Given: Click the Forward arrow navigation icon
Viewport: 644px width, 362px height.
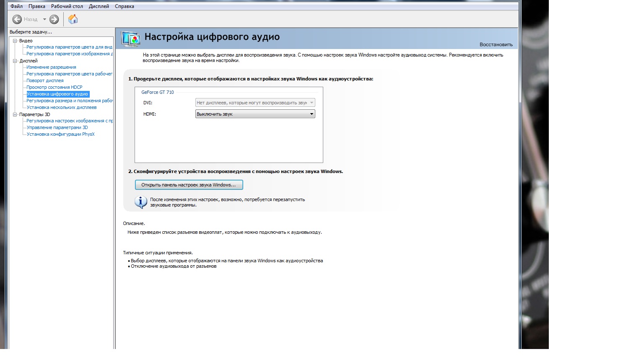Looking at the screenshot, I should pos(54,19).
